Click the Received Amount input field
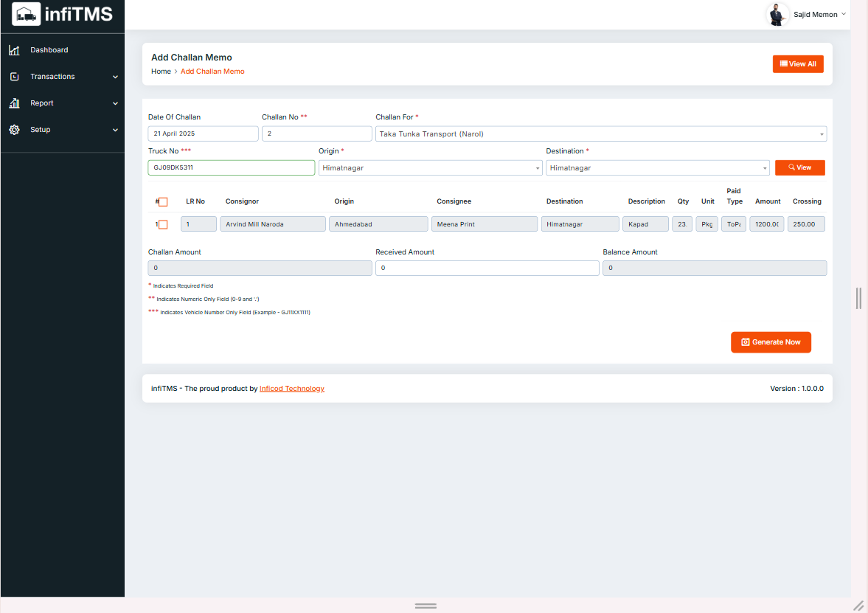 487,269
